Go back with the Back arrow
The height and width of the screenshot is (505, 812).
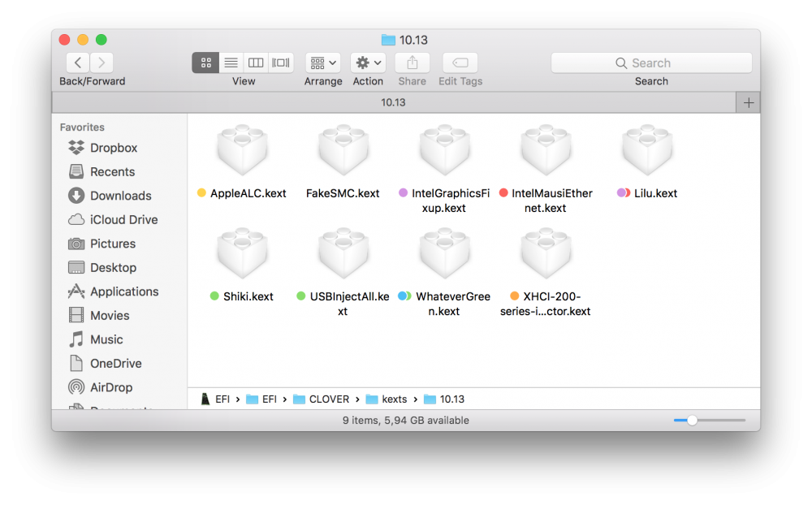78,63
